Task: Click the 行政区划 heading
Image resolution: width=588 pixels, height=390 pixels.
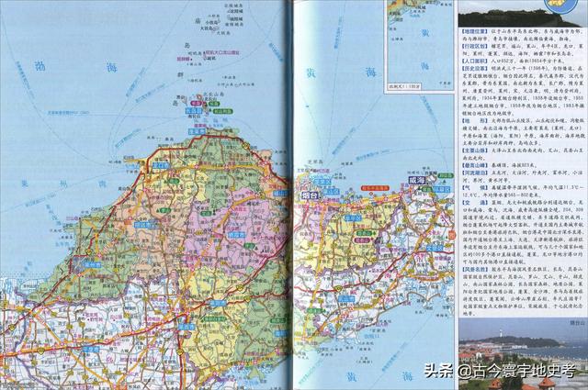Action: point(475,46)
